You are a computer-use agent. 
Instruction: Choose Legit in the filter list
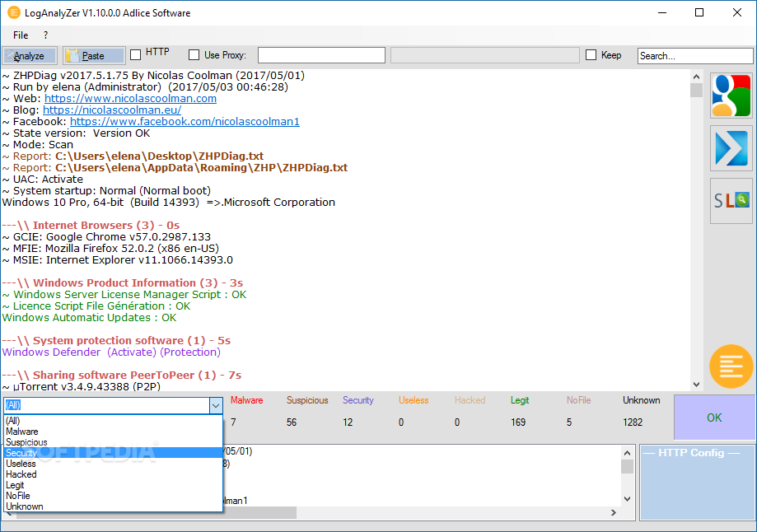click(113, 485)
